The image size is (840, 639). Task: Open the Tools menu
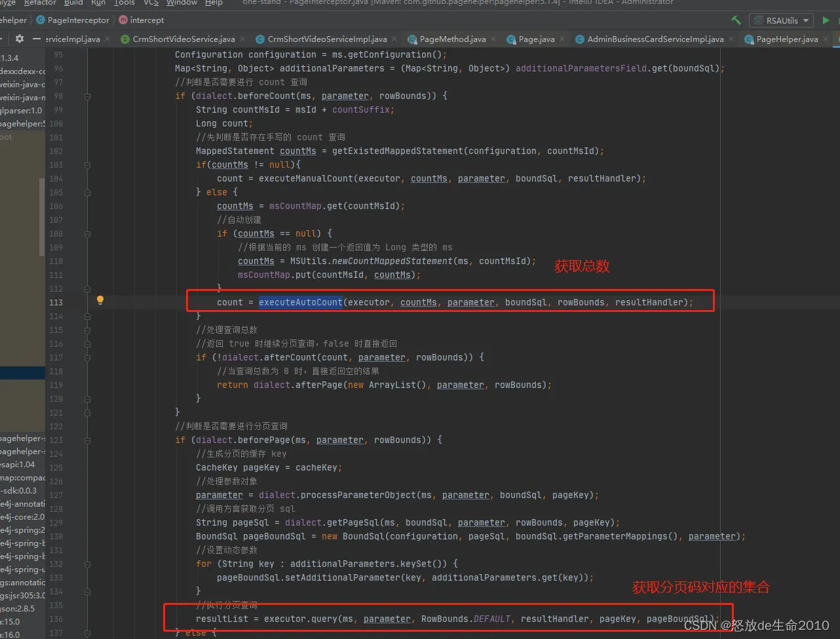point(124,3)
